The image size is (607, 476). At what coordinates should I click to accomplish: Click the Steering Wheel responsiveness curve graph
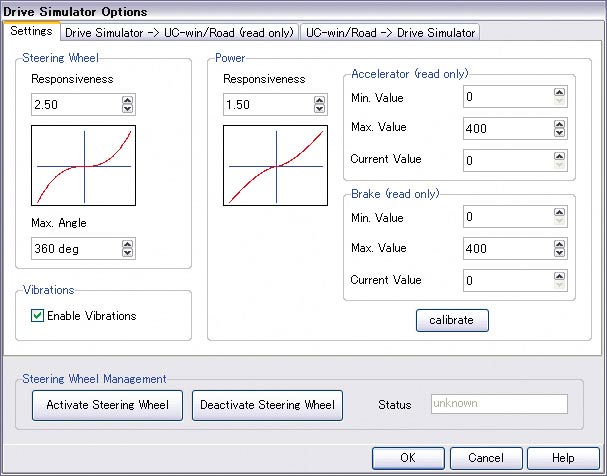pyautogui.click(x=84, y=166)
